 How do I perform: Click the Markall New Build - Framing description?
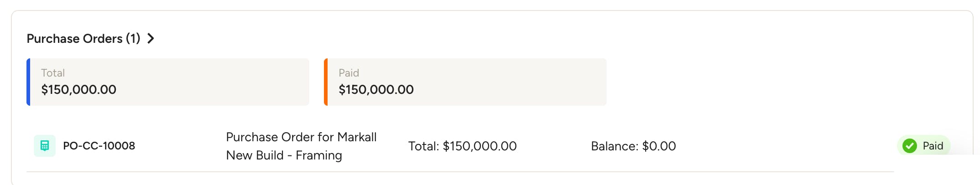(x=301, y=146)
